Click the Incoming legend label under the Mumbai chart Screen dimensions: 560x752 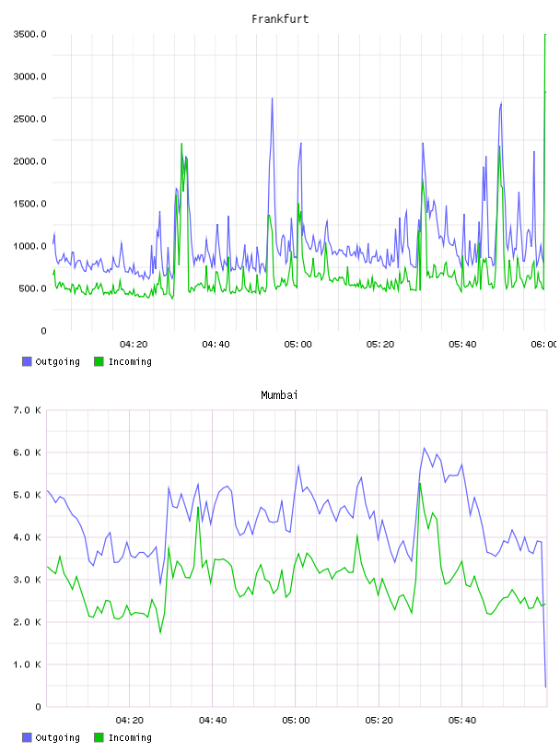(130, 738)
